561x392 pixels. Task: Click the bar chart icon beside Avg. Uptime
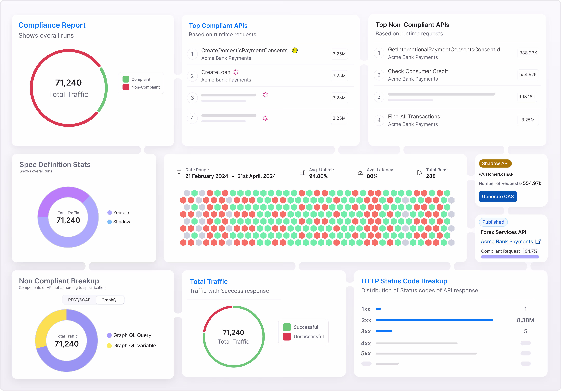[x=303, y=173]
